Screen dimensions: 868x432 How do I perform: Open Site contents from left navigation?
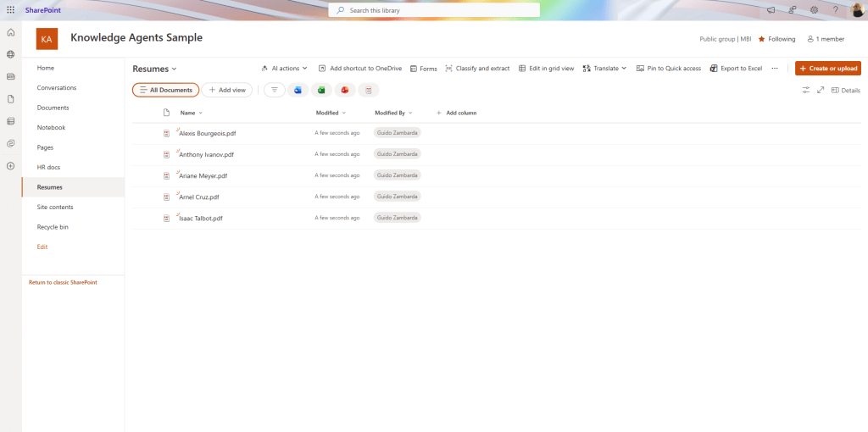[x=55, y=207]
